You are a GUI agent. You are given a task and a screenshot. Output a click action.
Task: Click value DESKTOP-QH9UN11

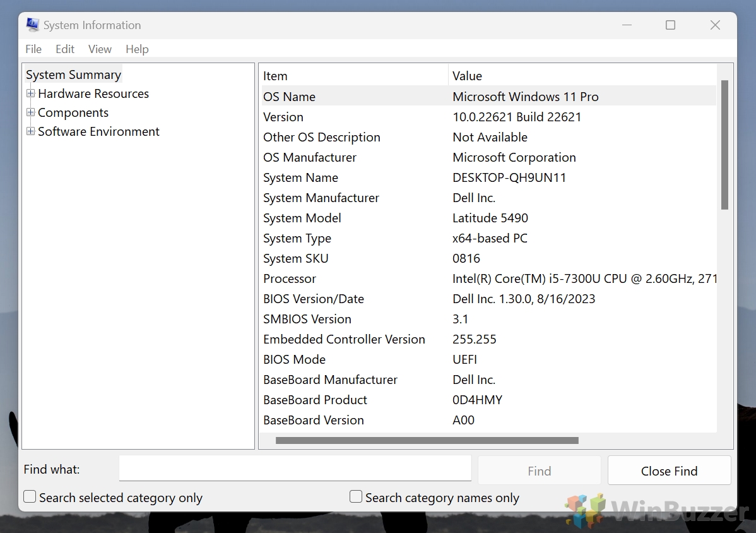click(509, 178)
